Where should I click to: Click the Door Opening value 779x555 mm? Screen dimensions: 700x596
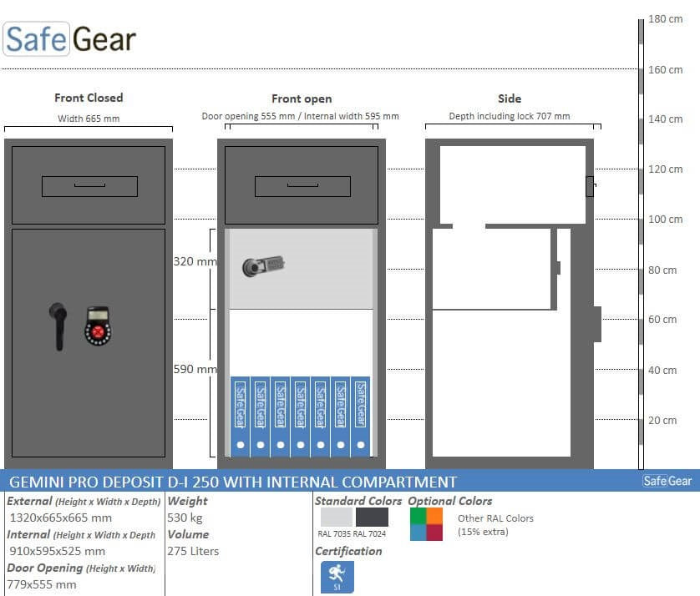tap(42, 584)
